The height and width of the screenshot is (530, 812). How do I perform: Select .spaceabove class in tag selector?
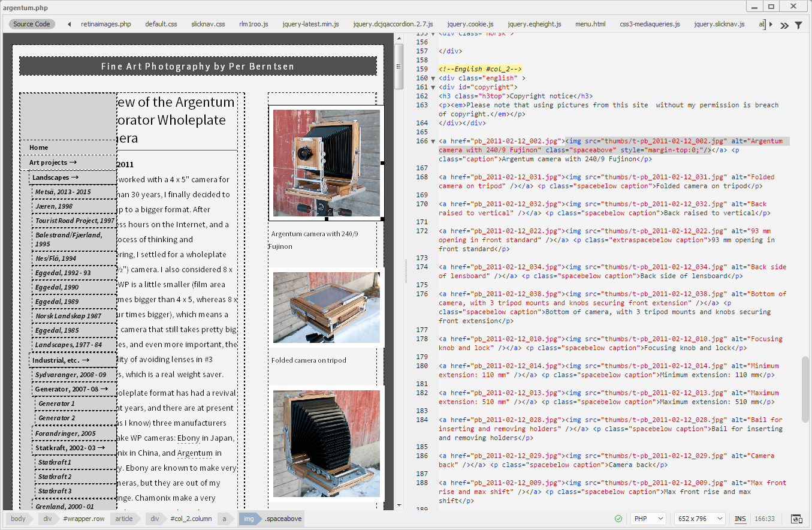284,519
